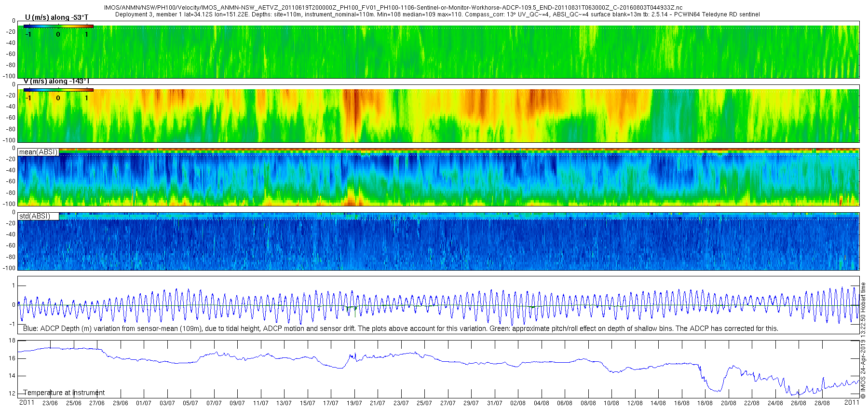
Task: Click the 18/08 date tick label
Action: tap(705, 403)
